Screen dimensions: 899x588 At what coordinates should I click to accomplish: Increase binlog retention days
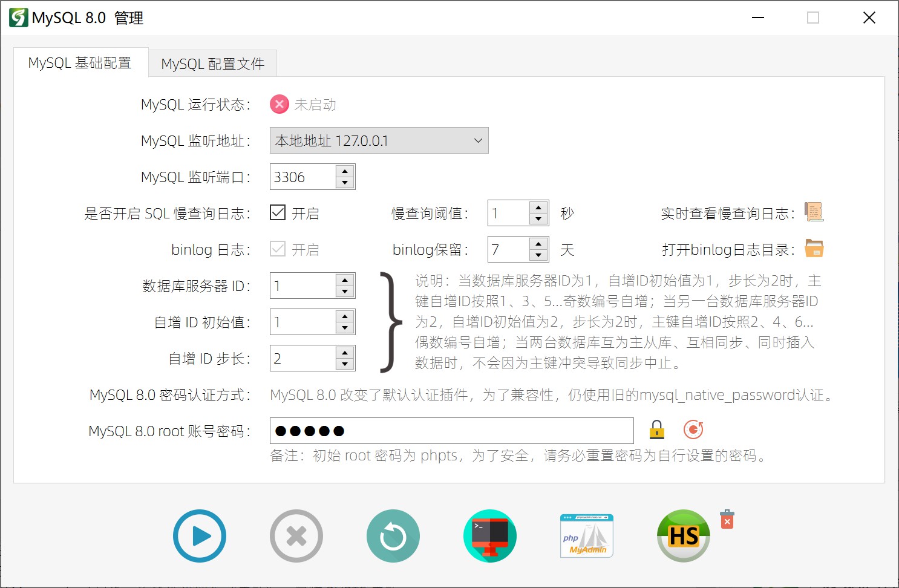pos(538,244)
